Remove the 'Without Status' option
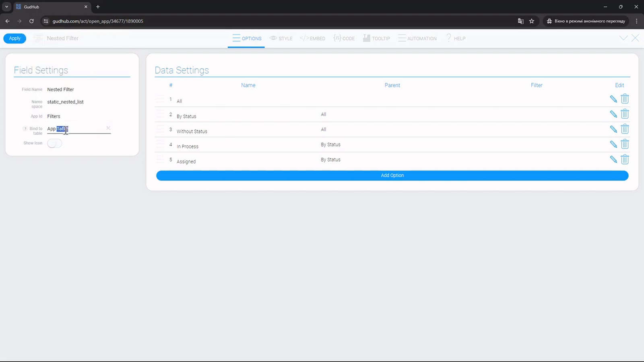Image resolution: width=644 pixels, height=362 pixels. (625, 129)
